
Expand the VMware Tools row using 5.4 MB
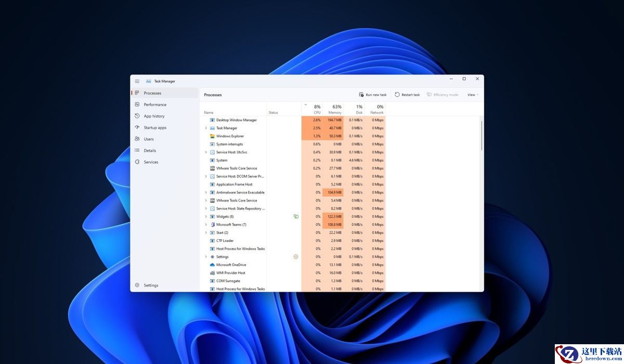206,200
